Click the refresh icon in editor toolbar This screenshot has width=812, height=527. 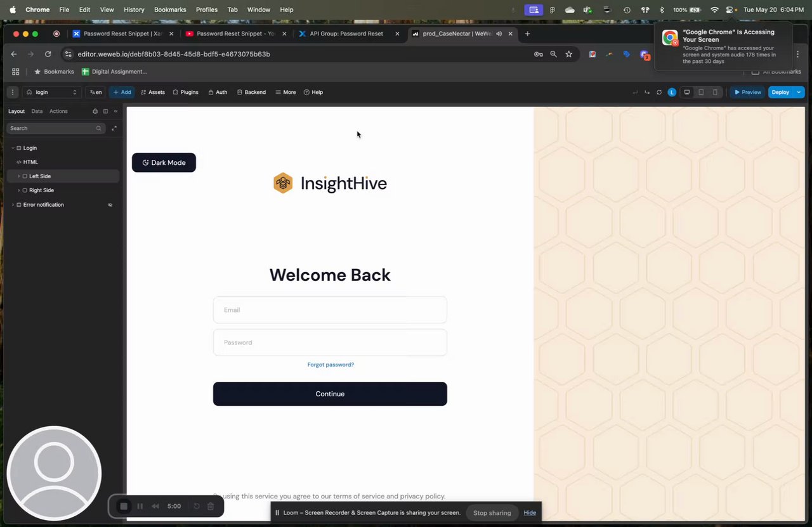(x=659, y=92)
